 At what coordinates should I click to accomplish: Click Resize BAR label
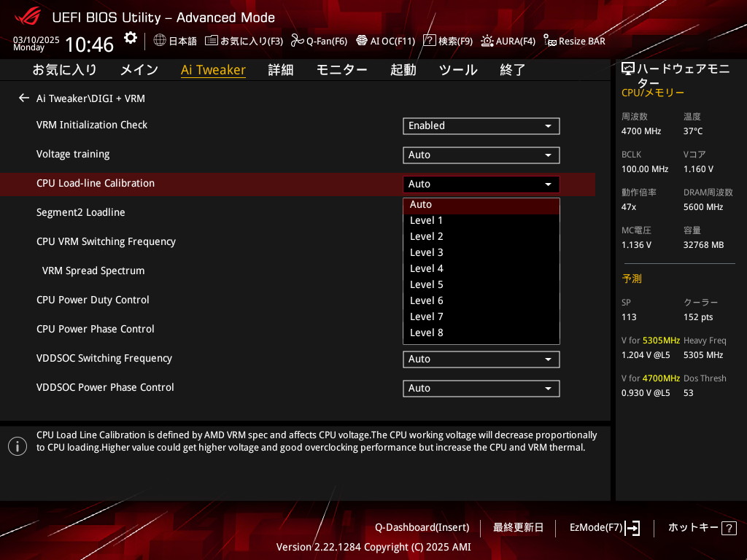coord(581,41)
